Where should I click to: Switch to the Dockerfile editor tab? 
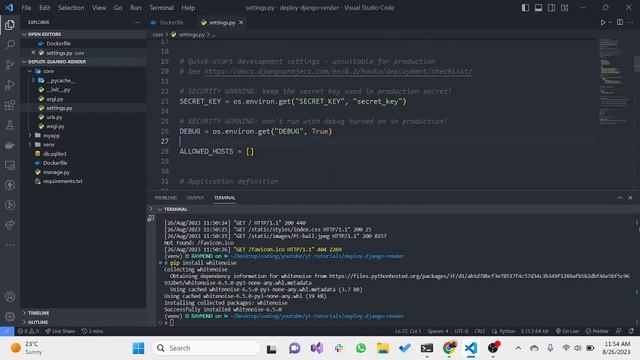(x=171, y=22)
